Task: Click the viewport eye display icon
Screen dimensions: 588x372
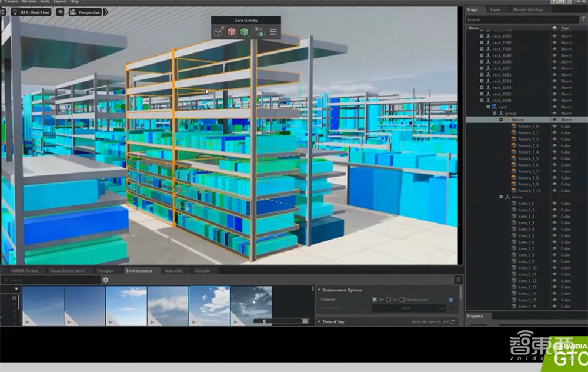Action: 60,12
